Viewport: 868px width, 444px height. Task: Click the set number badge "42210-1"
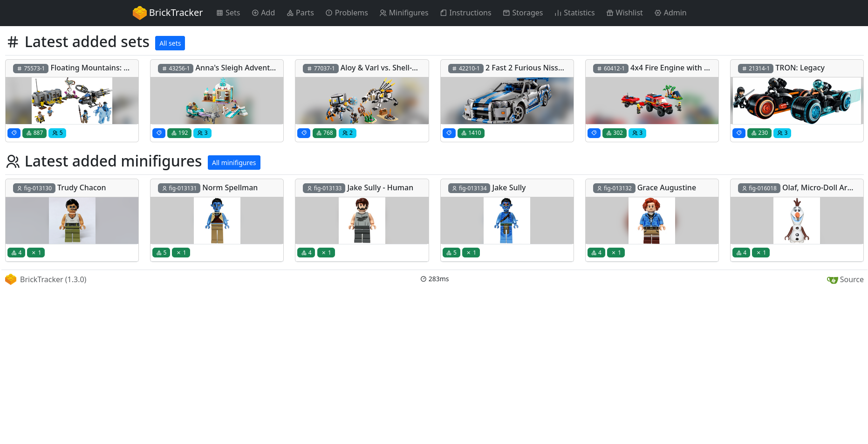click(465, 68)
